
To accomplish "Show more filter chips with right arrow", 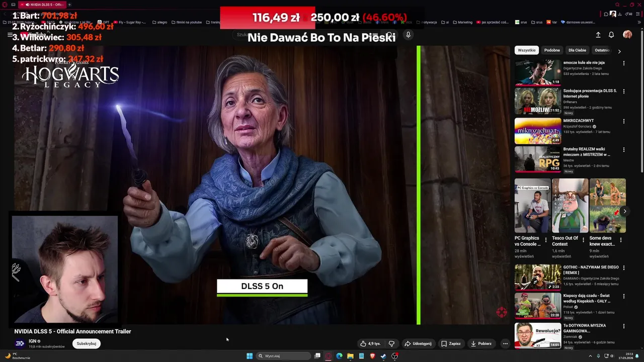I will (619, 51).
